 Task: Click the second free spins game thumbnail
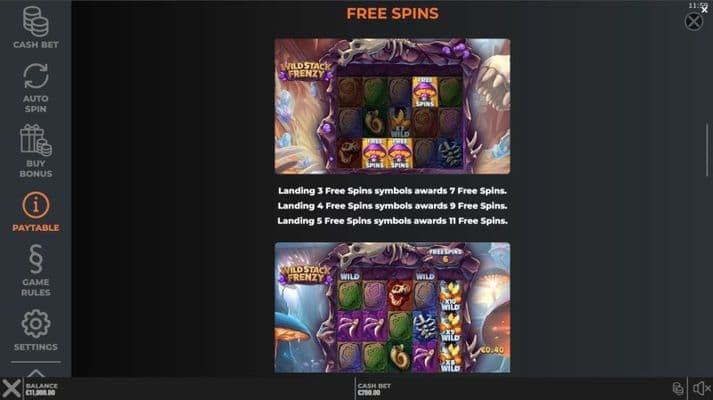tap(392, 308)
